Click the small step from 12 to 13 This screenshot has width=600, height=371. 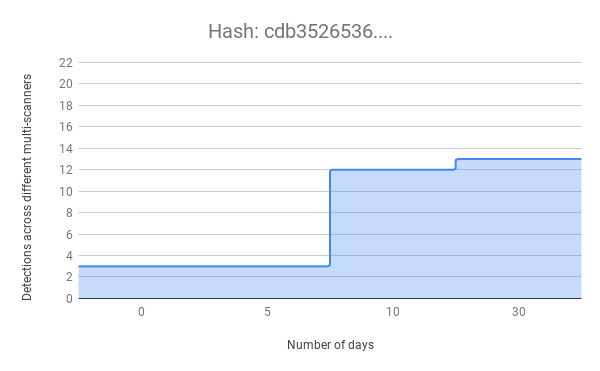coord(456,164)
